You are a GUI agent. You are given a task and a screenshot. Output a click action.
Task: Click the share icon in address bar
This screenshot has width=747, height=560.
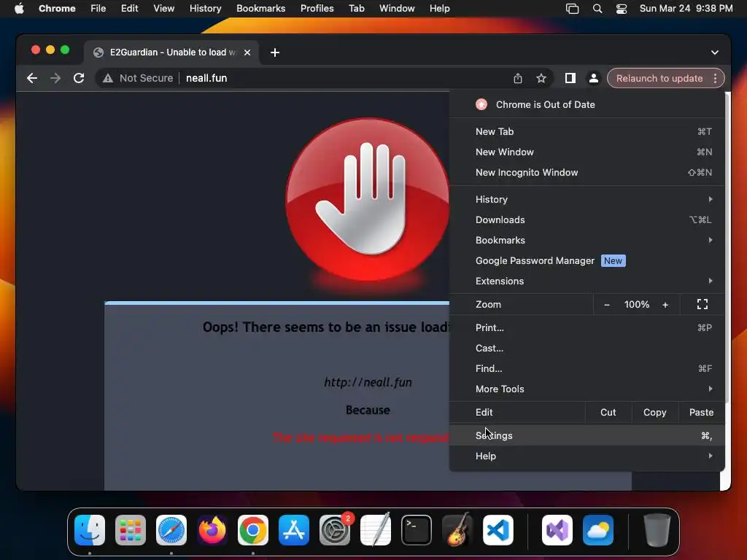[x=518, y=78]
